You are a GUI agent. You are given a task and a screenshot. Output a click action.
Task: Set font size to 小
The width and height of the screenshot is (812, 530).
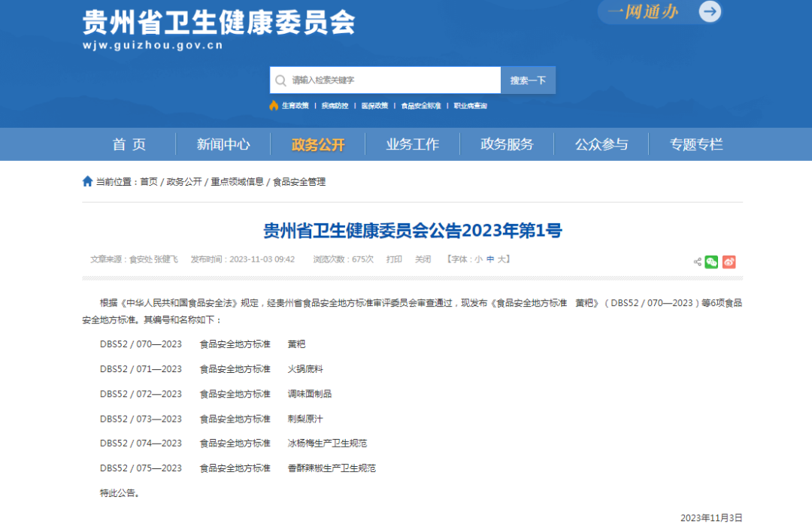pyautogui.click(x=478, y=259)
